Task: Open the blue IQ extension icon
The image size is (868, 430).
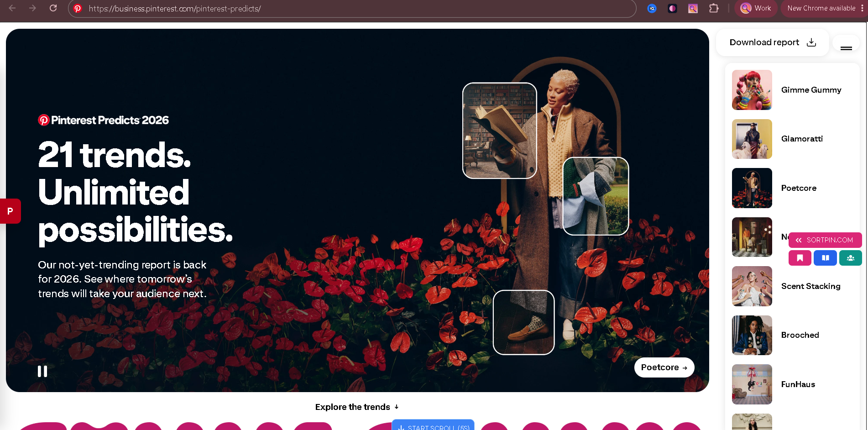Action: (652, 8)
